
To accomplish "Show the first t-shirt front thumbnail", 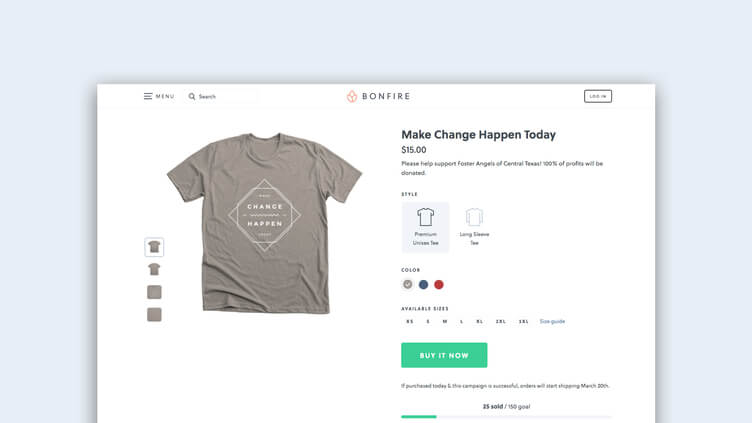I will [x=154, y=247].
